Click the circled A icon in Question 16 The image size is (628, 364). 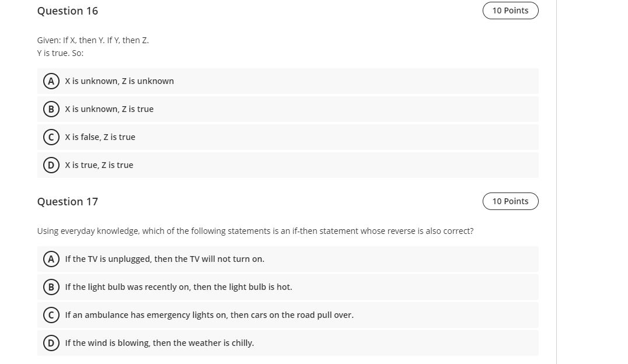click(51, 81)
